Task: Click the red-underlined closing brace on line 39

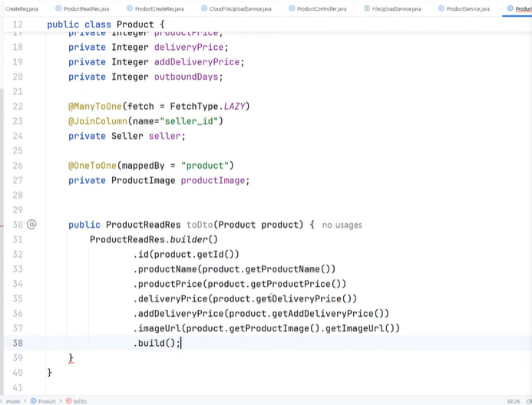Action: (71, 358)
